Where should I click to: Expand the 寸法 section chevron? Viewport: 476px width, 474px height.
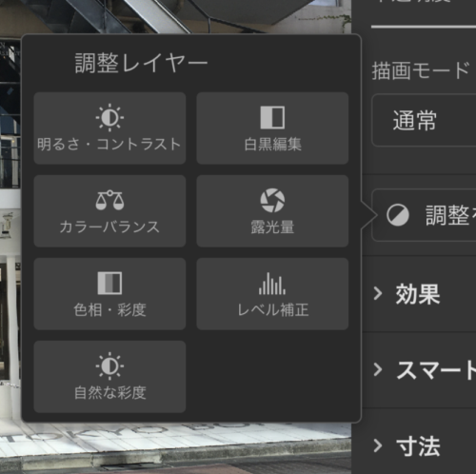378,445
